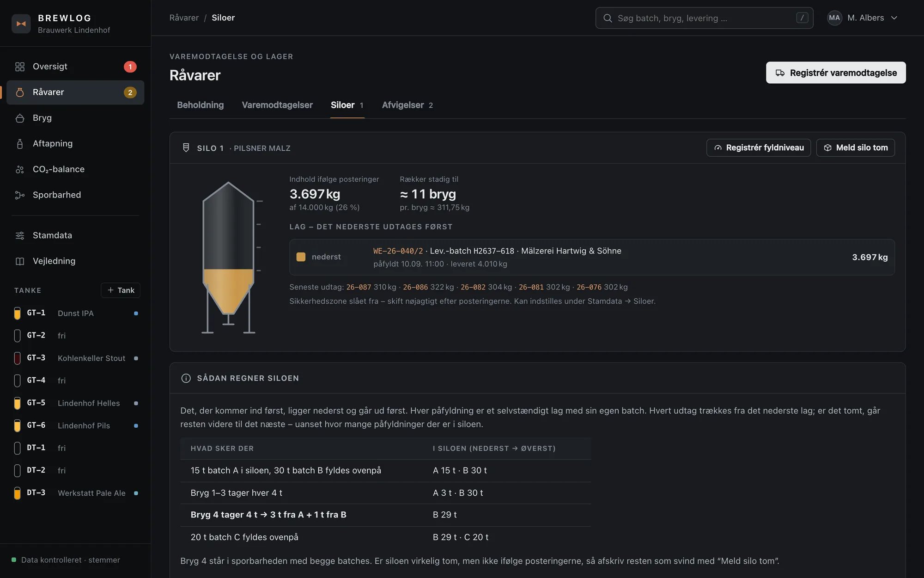This screenshot has height=578, width=924.
Task: Open the Afvigelser tab
Action: (407, 105)
